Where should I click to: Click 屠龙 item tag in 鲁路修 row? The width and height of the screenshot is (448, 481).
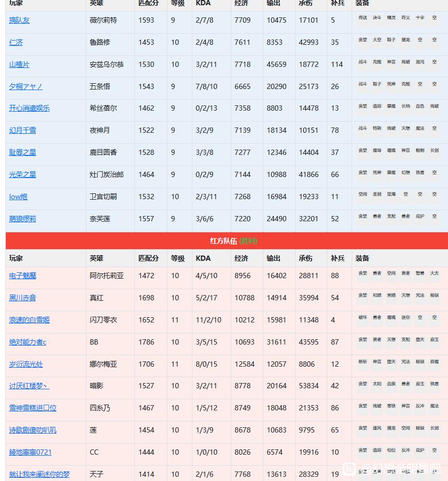(x=406, y=40)
